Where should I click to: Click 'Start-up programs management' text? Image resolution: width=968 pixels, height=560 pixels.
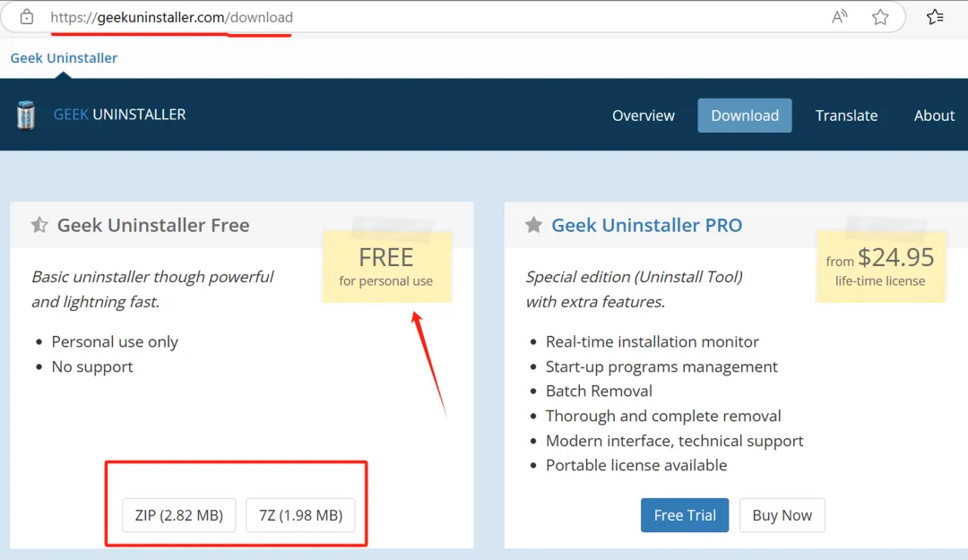click(x=661, y=366)
